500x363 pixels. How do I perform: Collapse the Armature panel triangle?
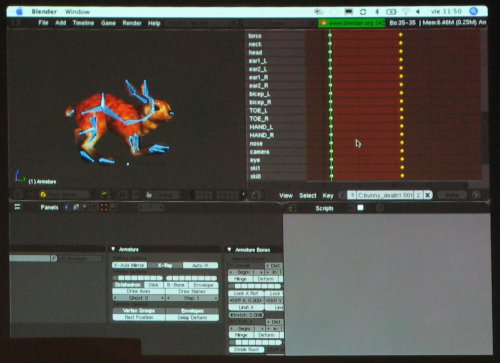[113, 249]
